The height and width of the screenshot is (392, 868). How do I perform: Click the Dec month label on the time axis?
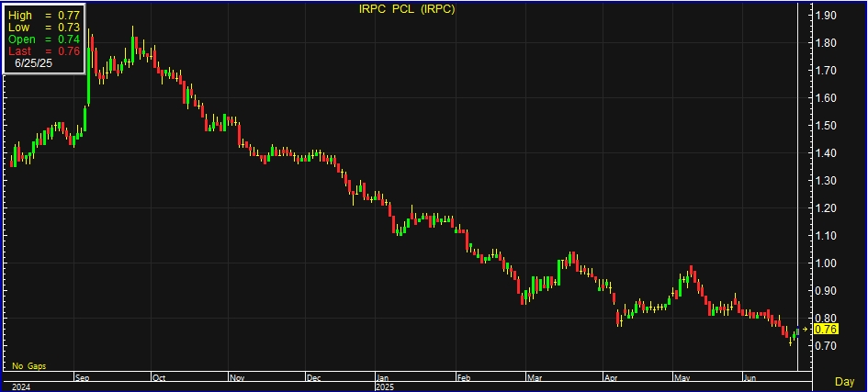point(314,378)
